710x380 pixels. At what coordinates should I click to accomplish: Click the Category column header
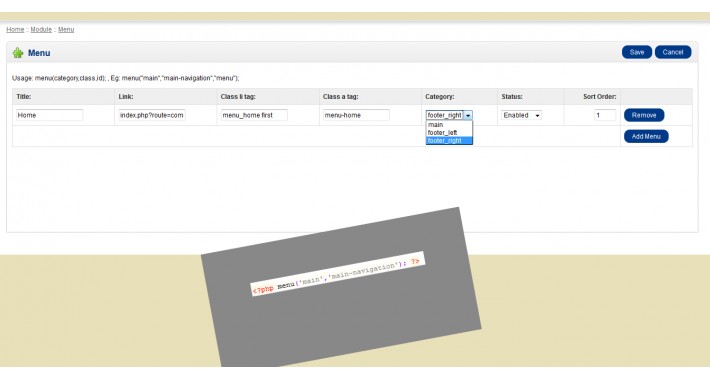(440, 96)
